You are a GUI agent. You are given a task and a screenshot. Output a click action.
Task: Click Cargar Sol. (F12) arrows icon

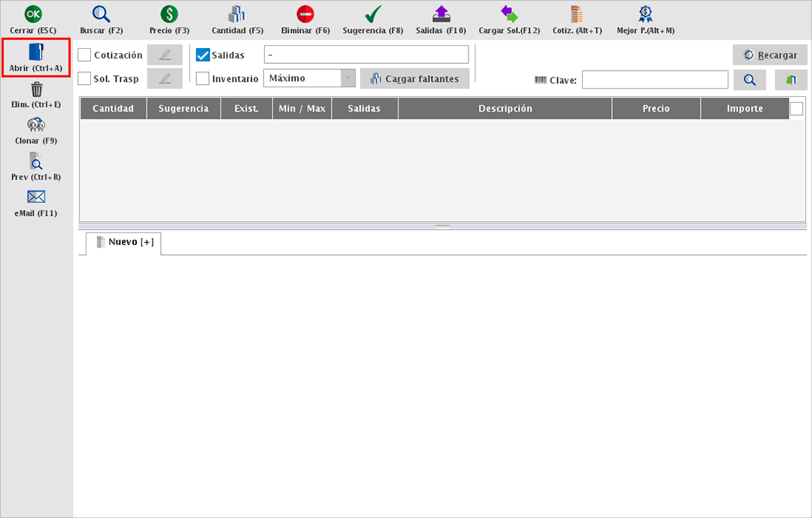[509, 14]
